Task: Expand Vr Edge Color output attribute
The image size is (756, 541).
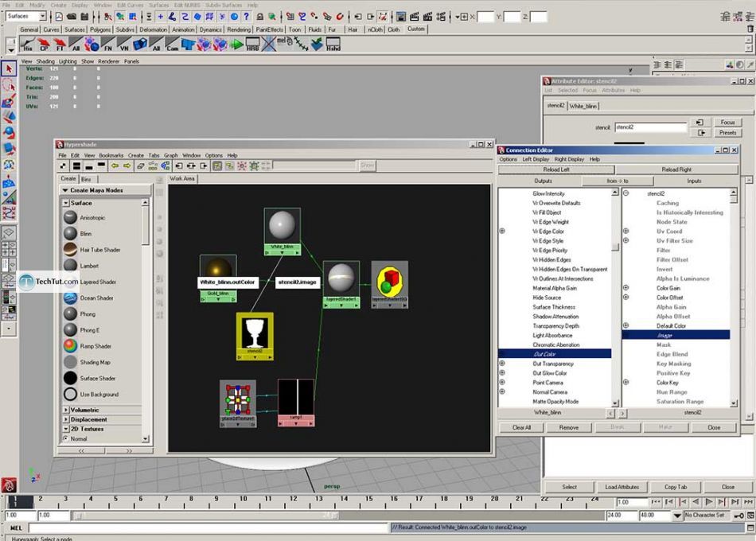Action: point(502,231)
